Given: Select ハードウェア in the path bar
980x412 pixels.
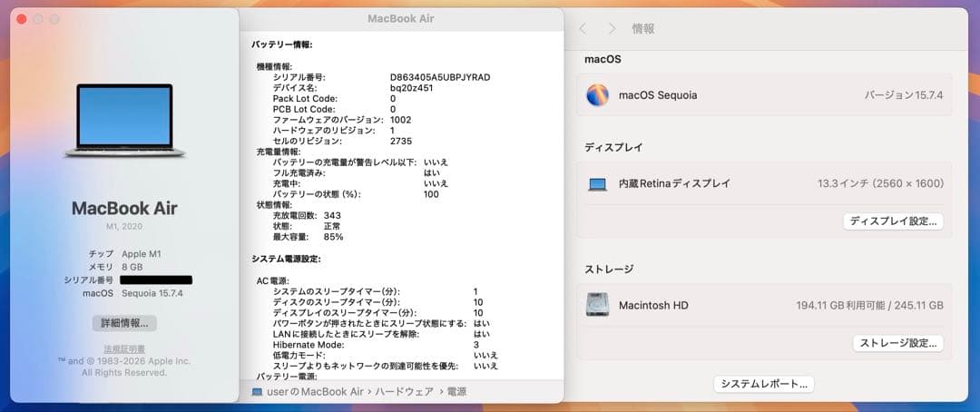Looking at the screenshot, I should point(406,392).
